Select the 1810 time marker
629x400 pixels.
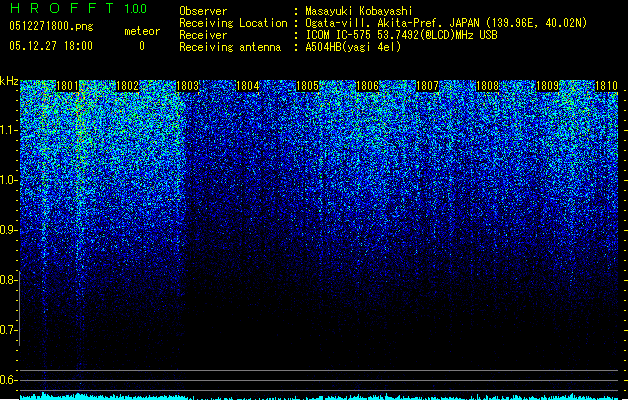[x=606, y=86]
